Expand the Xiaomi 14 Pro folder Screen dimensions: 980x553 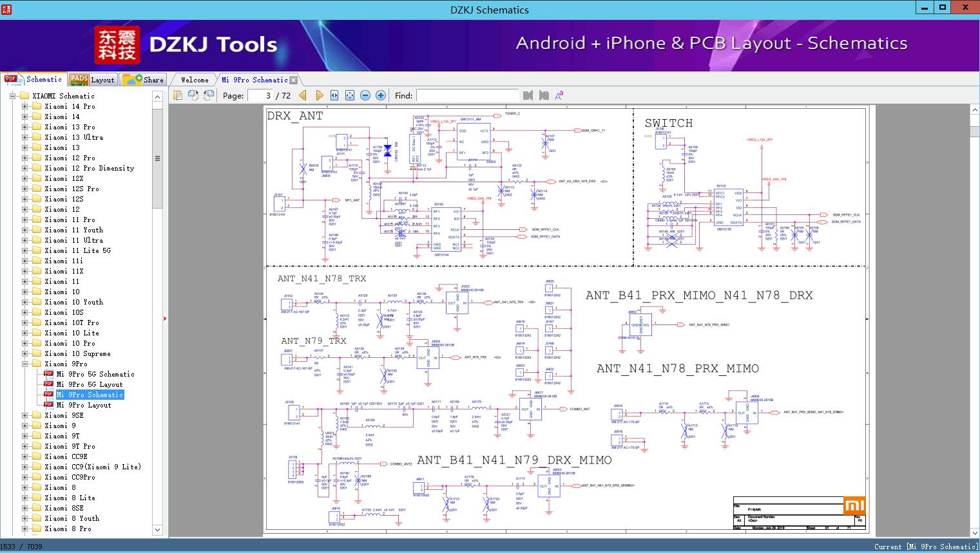(x=25, y=106)
